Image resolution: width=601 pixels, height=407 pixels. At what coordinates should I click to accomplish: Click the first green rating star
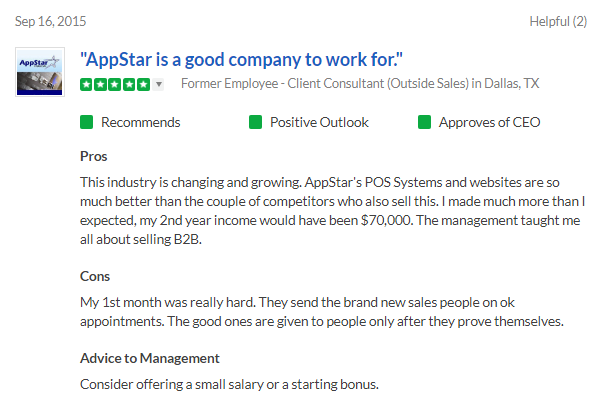pos(87,84)
